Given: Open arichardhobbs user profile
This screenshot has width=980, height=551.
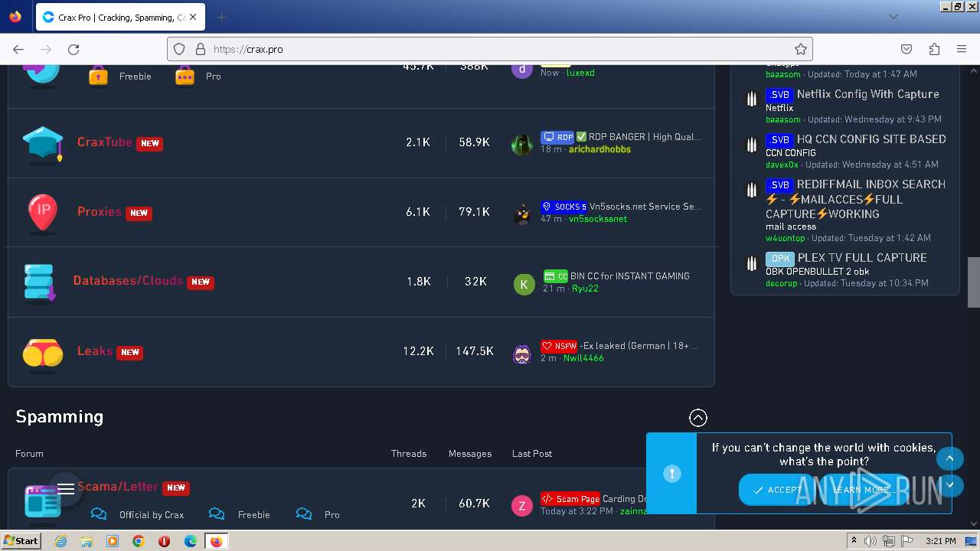Looking at the screenshot, I should (x=599, y=149).
